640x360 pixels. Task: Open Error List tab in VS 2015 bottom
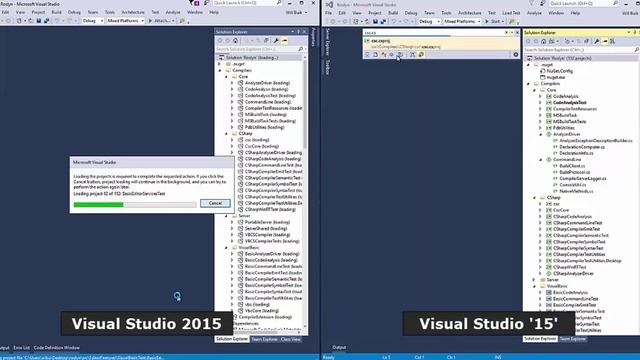pyautogui.click(x=22, y=348)
